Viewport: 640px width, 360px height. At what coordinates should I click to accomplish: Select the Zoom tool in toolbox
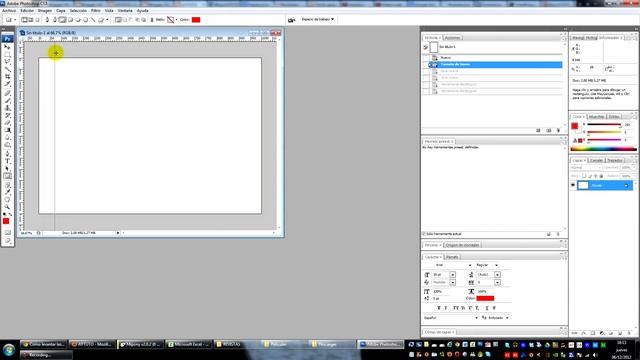coord(7,207)
